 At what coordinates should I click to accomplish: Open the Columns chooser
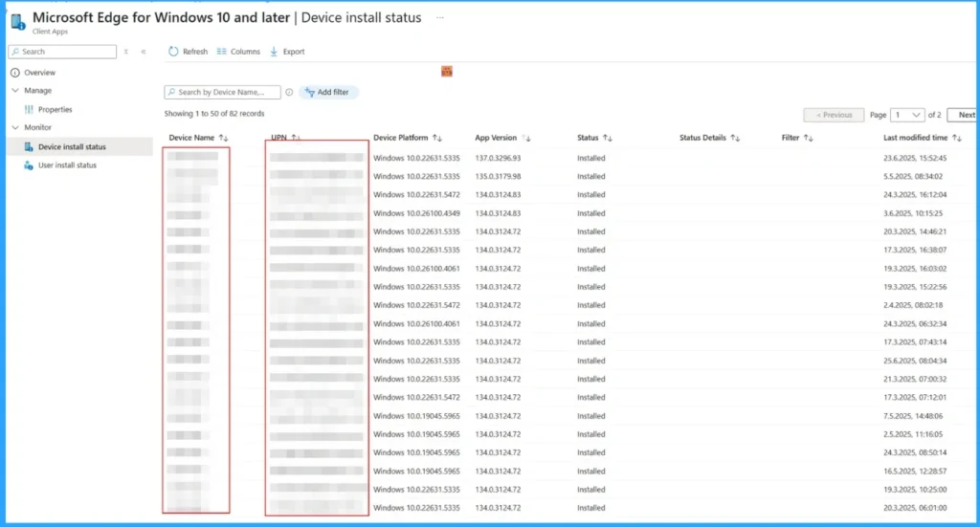[238, 52]
